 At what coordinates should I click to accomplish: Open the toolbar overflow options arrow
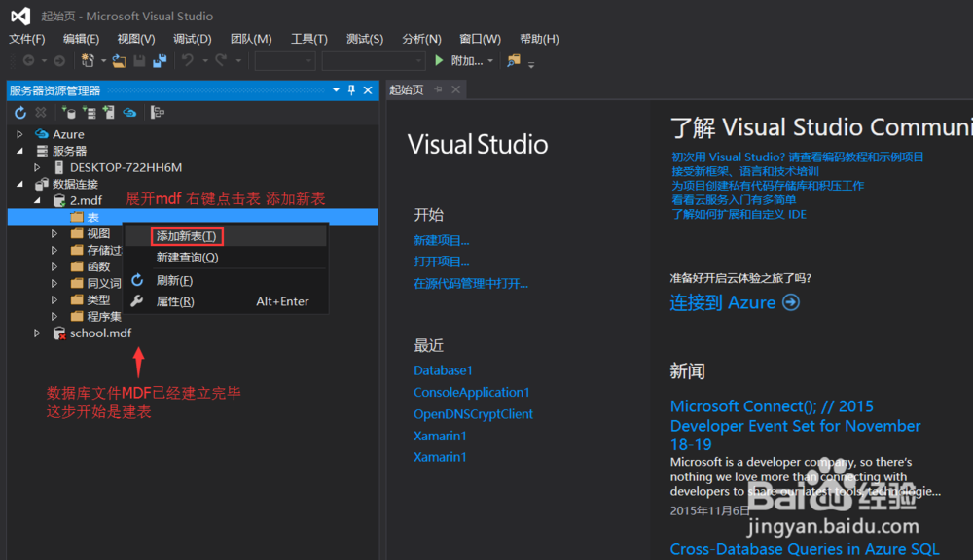click(x=531, y=64)
